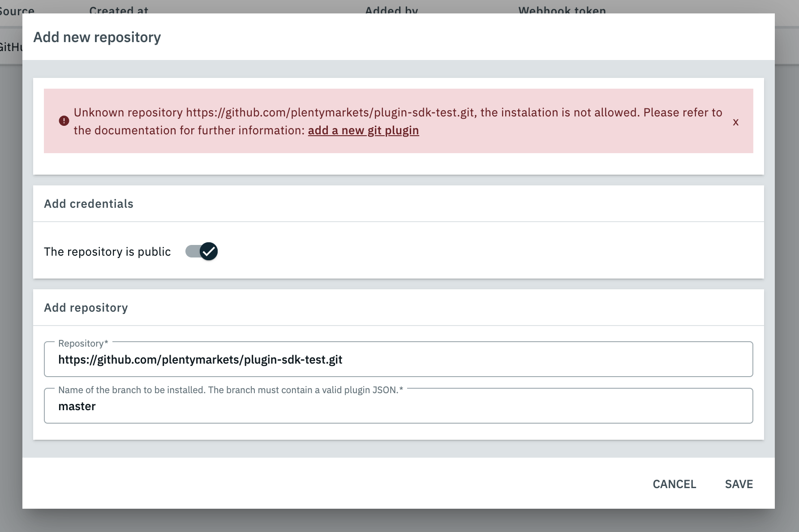The height and width of the screenshot is (532, 799).
Task: Click the 'Add repository' section heading
Action: point(86,308)
